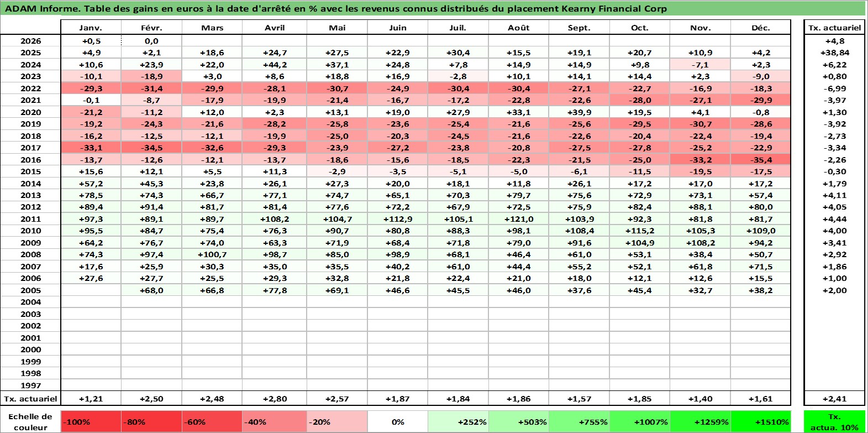Click the "Tx. actuariel" row label
The height and width of the screenshot is (433, 868).
(x=30, y=399)
